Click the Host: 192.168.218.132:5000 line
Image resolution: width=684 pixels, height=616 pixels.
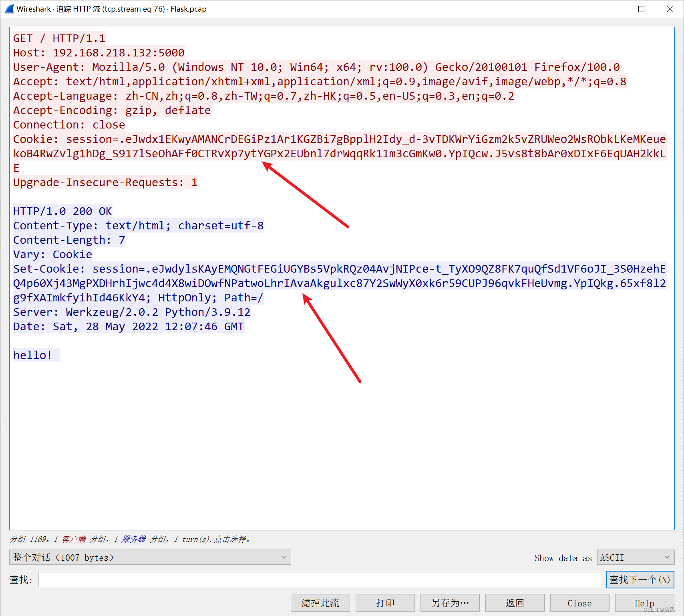click(x=99, y=53)
